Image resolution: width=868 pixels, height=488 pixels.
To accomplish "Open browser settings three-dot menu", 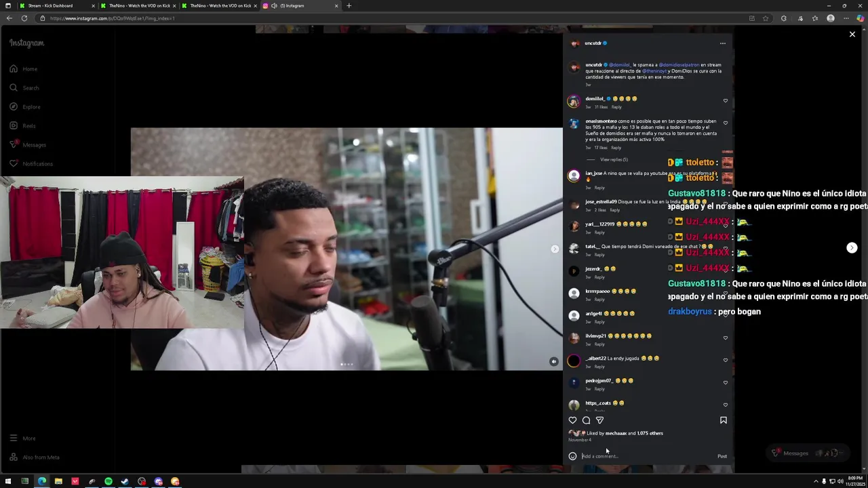I will tap(846, 18).
